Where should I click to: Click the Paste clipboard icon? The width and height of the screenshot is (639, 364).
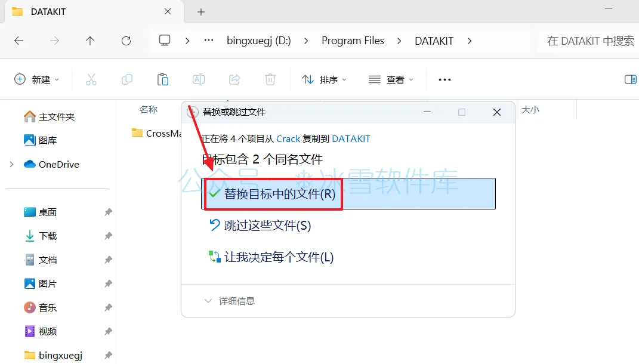tap(163, 79)
